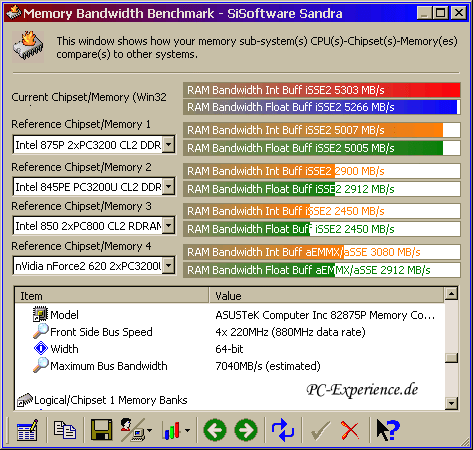473x450 pixels.
Task: Click the Logical/Chipset Memory Banks module icon
Action: point(25,400)
